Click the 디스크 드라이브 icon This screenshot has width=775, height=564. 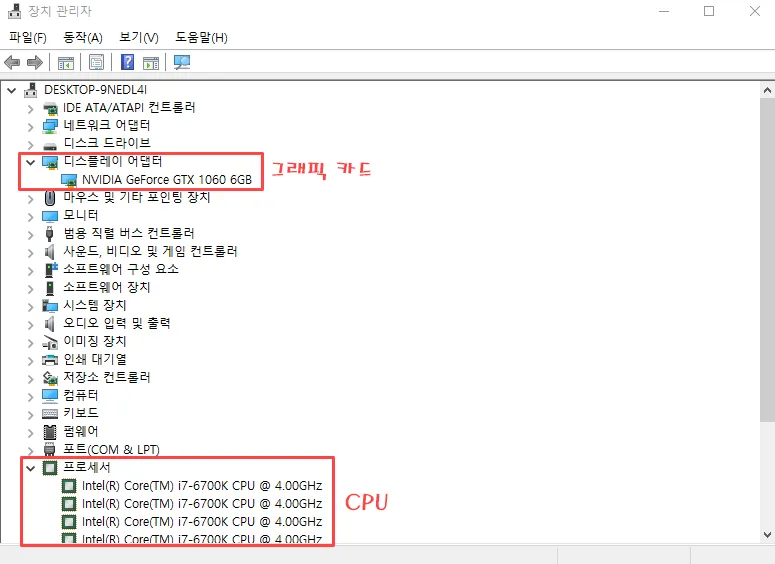[50, 145]
